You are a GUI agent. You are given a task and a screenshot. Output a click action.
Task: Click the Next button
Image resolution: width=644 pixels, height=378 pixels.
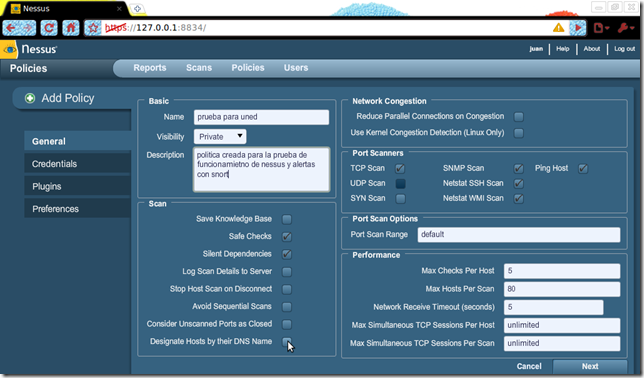590,366
